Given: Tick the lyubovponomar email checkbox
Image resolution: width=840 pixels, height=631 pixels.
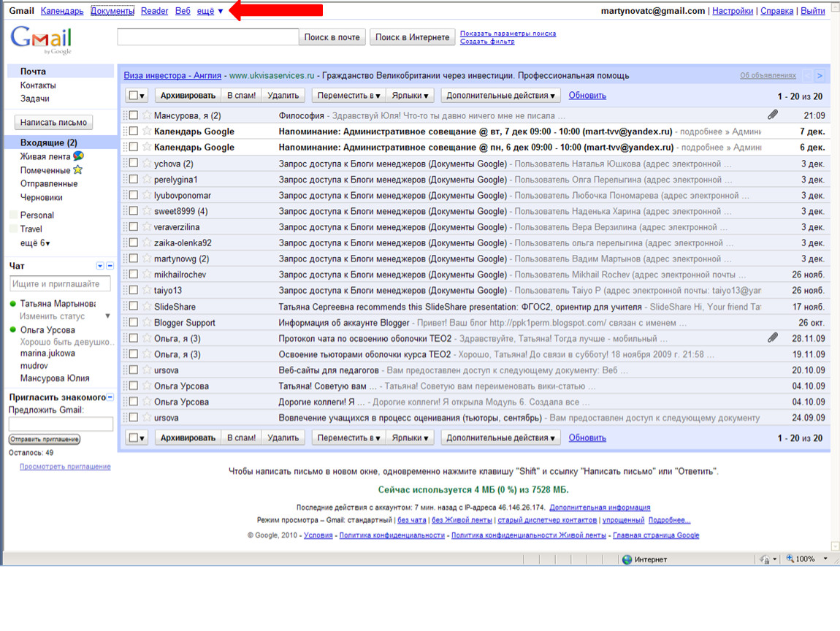Looking at the screenshot, I should coord(134,195).
